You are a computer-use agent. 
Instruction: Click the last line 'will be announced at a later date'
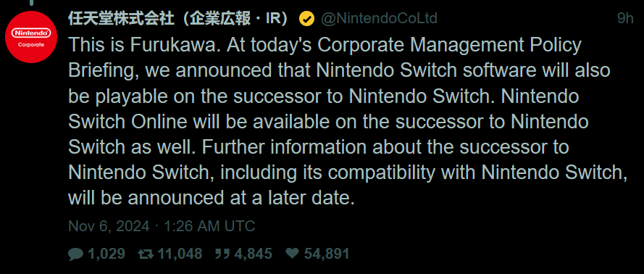click(211, 199)
